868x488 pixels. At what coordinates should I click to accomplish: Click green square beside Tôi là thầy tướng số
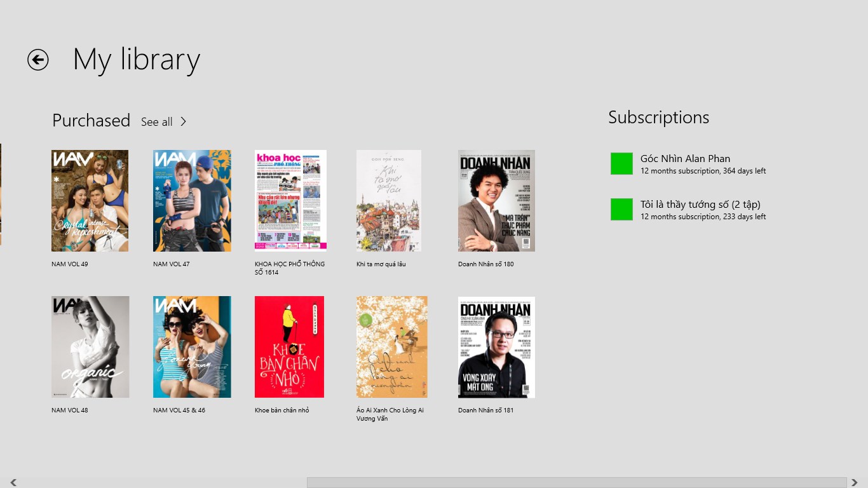pos(621,210)
